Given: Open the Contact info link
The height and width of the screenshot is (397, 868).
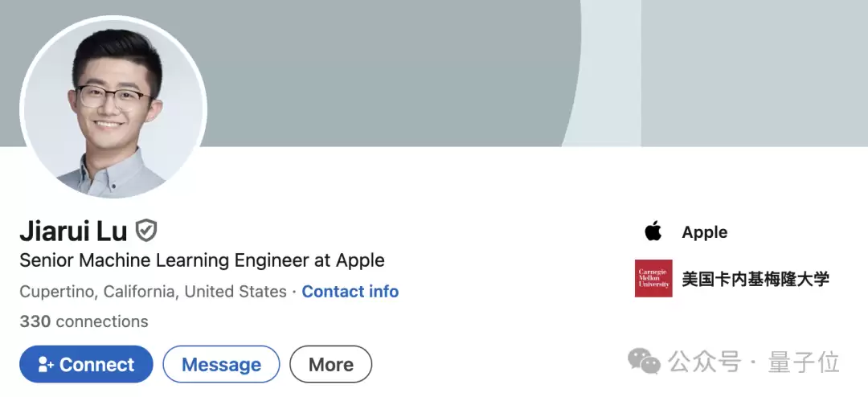Looking at the screenshot, I should pyautogui.click(x=350, y=291).
